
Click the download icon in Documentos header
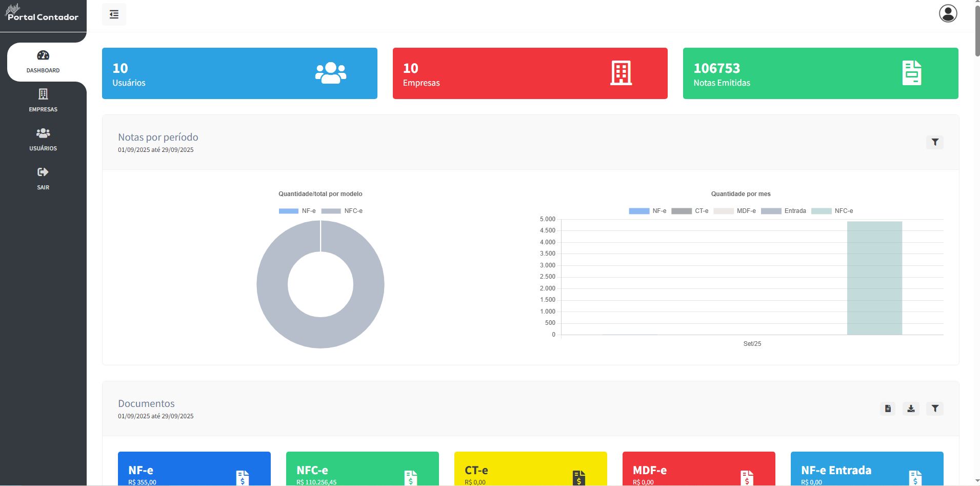pyautogui.click(x=911, y=409)
